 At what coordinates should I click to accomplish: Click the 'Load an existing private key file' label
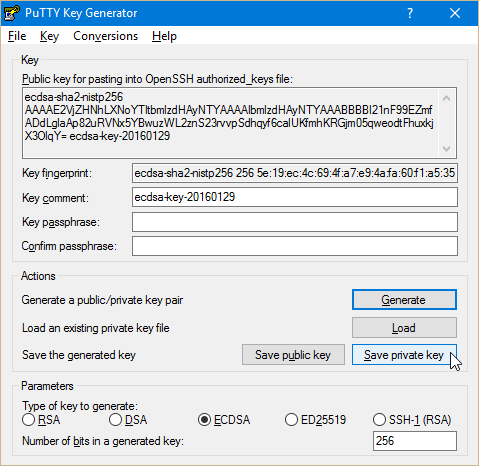tap(96, 328)
